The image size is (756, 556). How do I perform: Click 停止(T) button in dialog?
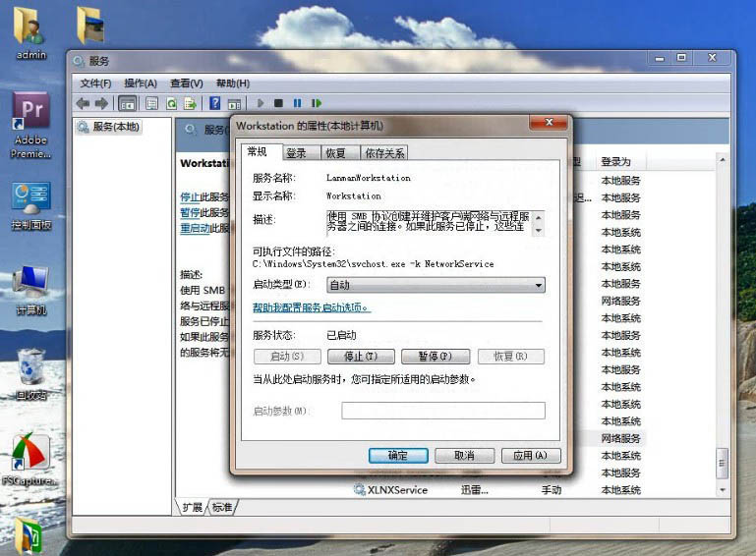click(361, 357)
